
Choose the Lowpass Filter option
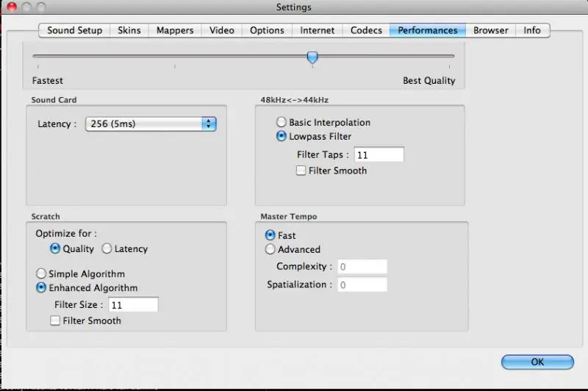282,137
